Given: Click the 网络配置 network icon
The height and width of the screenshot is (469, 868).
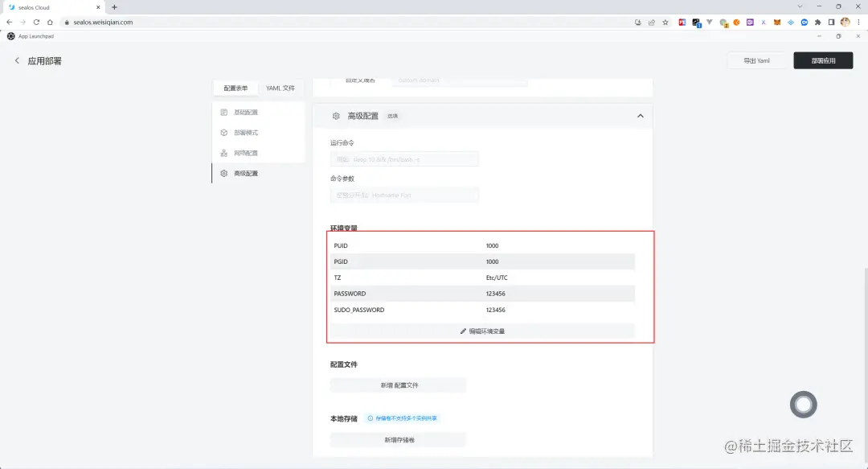Looking at the screenshot, I should 223,153.
